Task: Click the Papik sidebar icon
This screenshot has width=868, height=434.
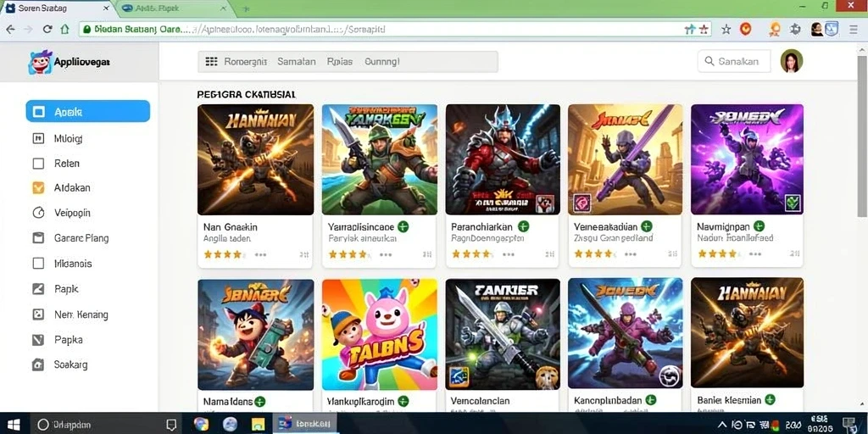Action: click(x=38, y=289)
